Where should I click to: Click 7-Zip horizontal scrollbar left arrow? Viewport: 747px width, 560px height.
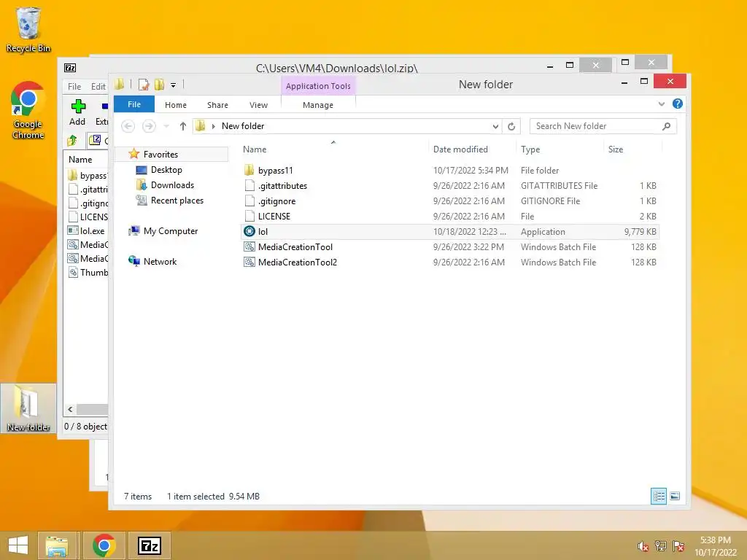(71, 410)
